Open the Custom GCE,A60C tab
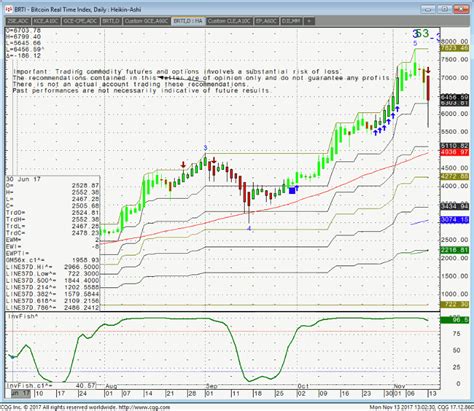Image resolution: width=474 pixels, height=411 pixels. pos(147,21)
